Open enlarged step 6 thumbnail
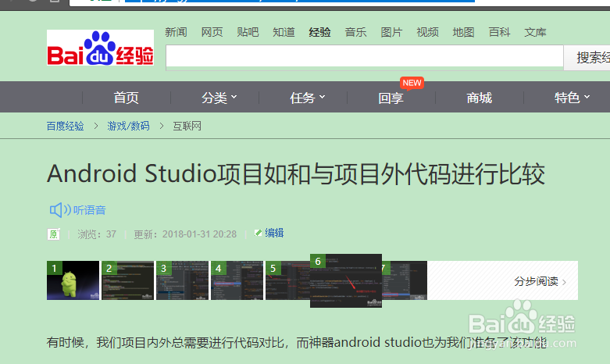This screenshot has height=364, width=610. click(x=346, y=280)
